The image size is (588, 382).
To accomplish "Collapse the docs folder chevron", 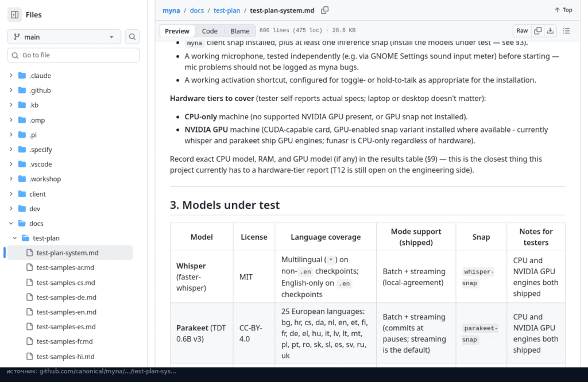I will [11, 223].
